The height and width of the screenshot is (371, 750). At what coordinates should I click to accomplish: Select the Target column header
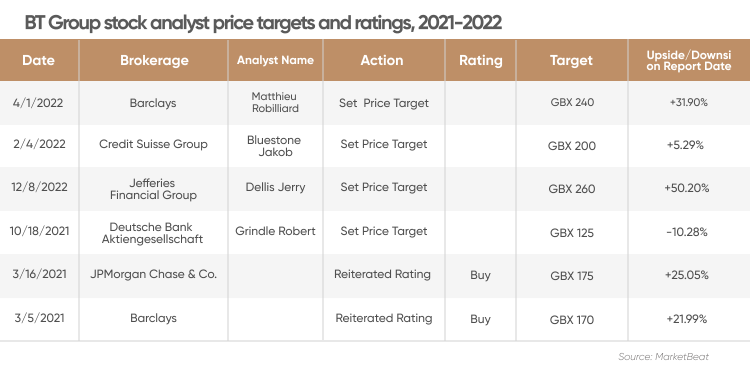[x=572, y=60]
